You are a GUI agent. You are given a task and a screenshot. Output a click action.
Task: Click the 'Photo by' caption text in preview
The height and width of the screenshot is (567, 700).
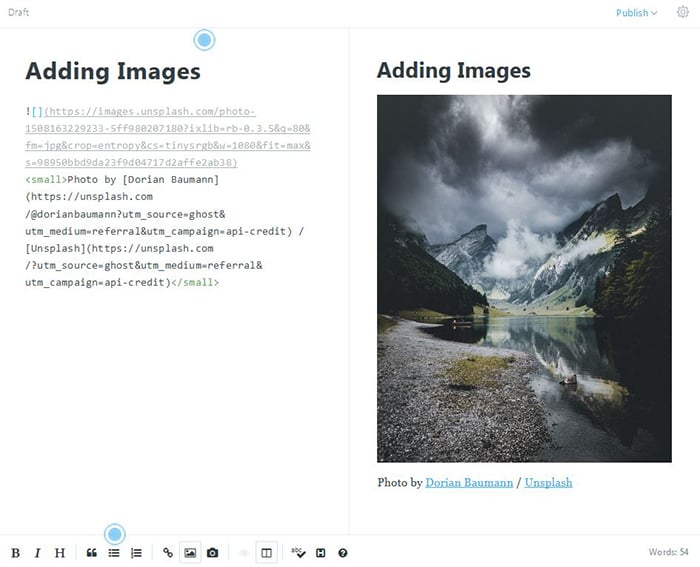[x=400, y=483]
